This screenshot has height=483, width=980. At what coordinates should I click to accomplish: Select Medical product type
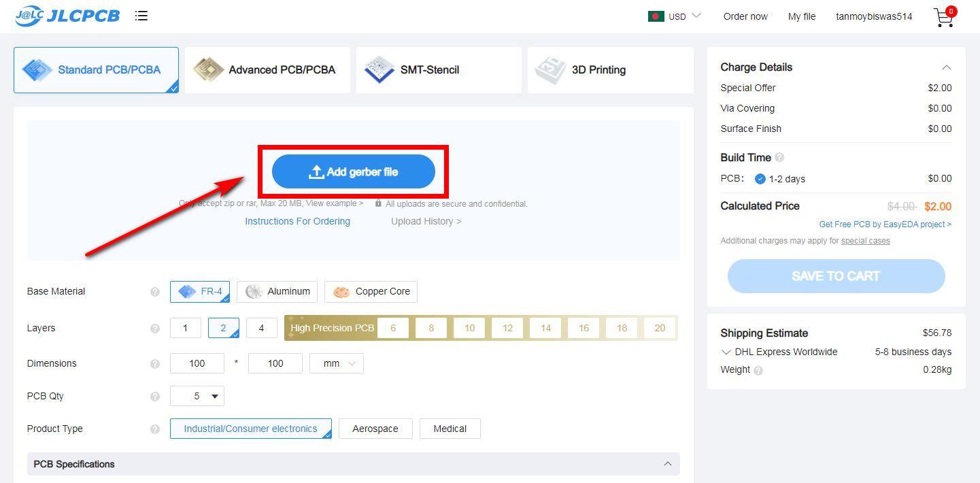point(450,429)
